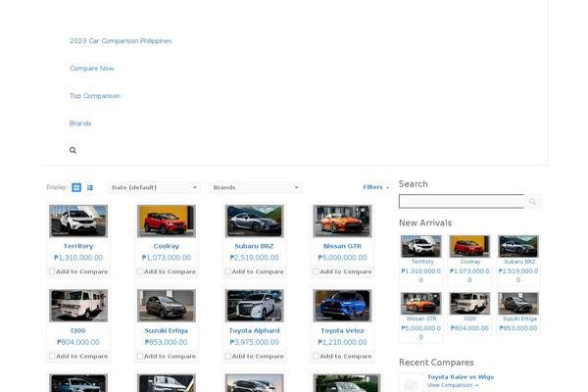This screenshot has height=392, width=588.
Task: Open the Brands menu item
Action: pos(80,123)
